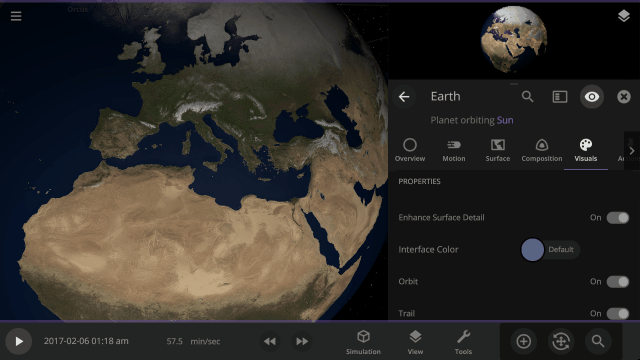
Task: Open the panel layout view icon
Action: click(x=560, y=97)
